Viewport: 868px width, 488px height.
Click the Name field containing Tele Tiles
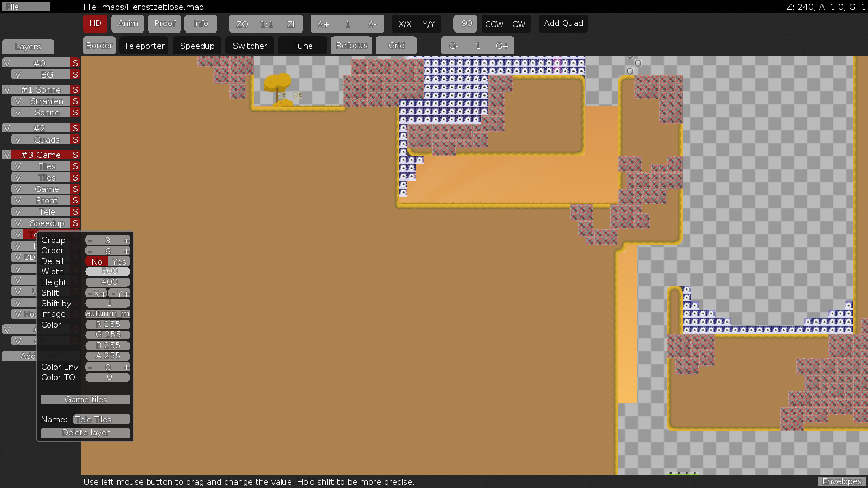[x=101, y=420]
